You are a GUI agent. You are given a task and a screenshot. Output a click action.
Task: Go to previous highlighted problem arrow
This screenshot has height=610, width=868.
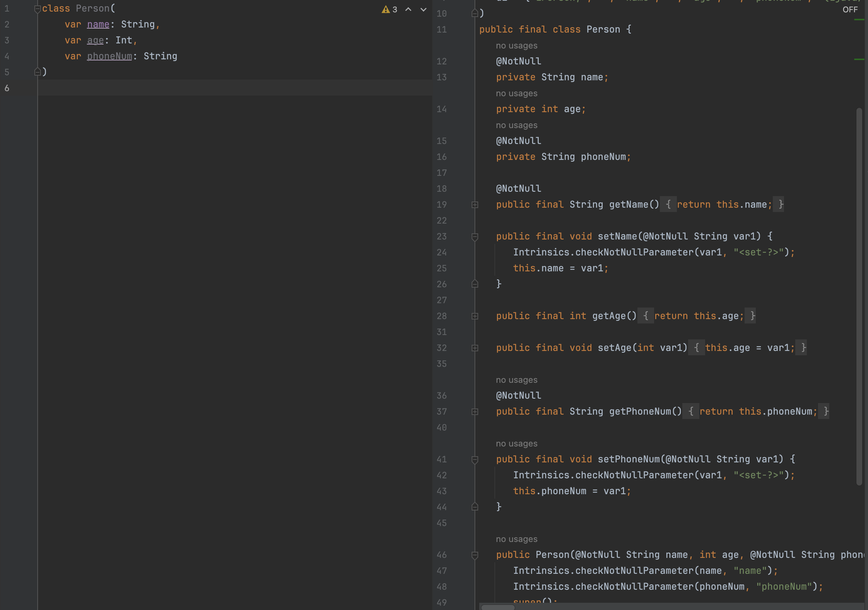pos(408,9)
